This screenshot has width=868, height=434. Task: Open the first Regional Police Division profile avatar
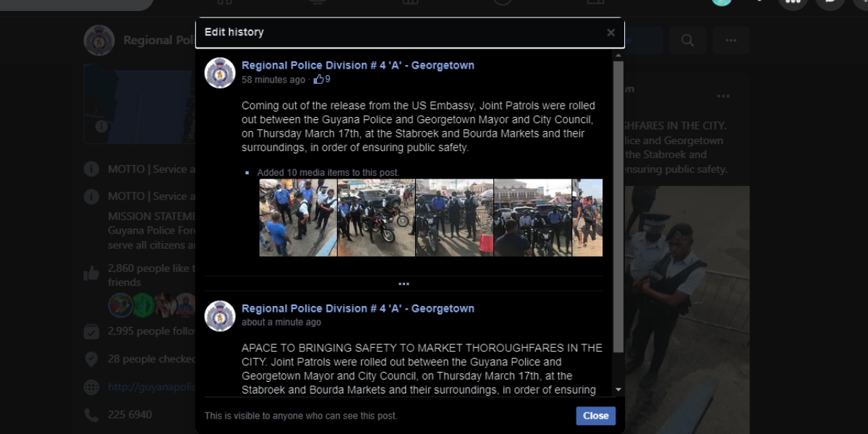coord(220,72)
